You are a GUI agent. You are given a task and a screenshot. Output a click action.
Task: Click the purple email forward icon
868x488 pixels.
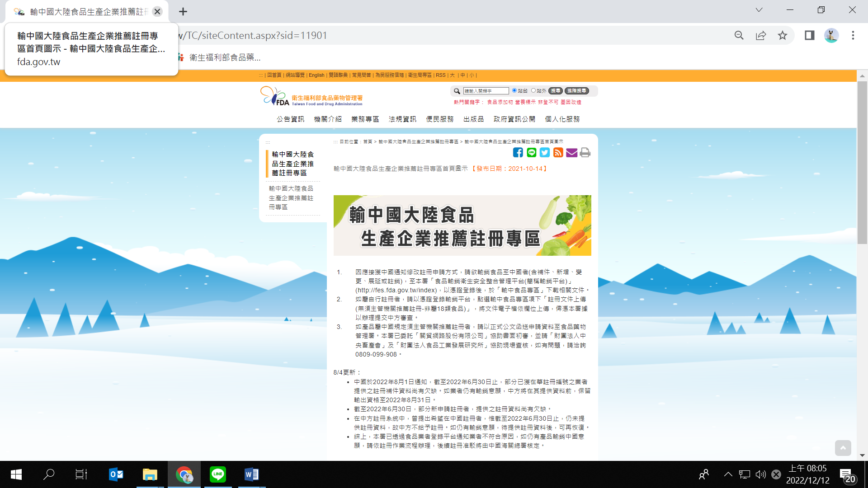[571, 153]
